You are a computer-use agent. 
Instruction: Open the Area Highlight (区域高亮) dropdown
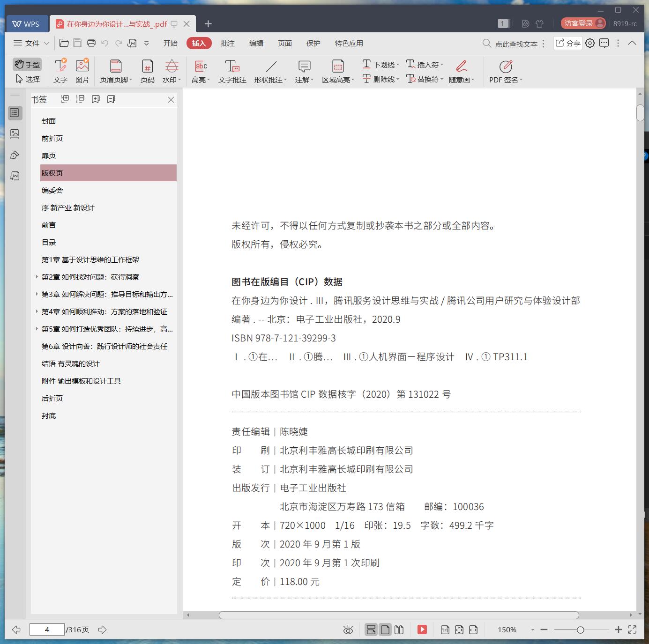click(x=338, y=71)
